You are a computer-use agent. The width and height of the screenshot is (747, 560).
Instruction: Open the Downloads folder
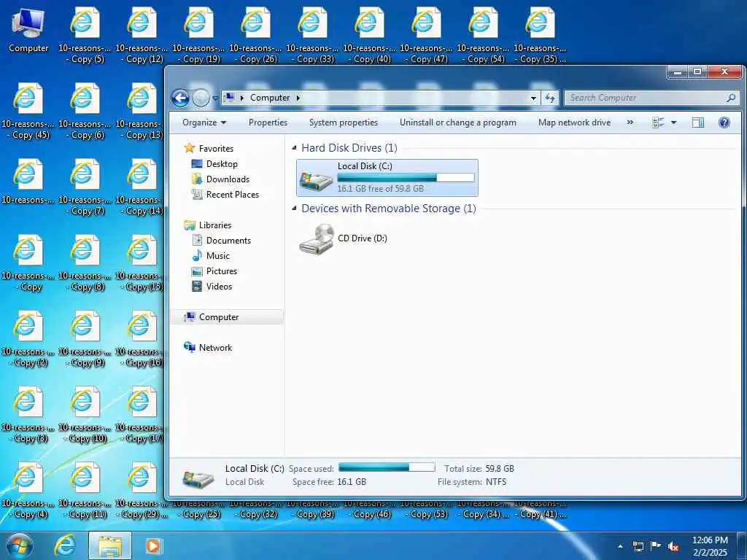pos(220,179)
